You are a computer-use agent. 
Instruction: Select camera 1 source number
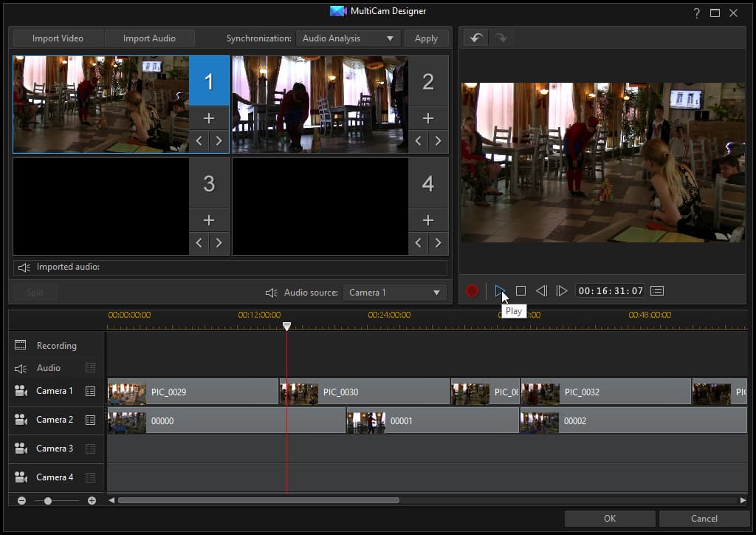coord(209,81)
